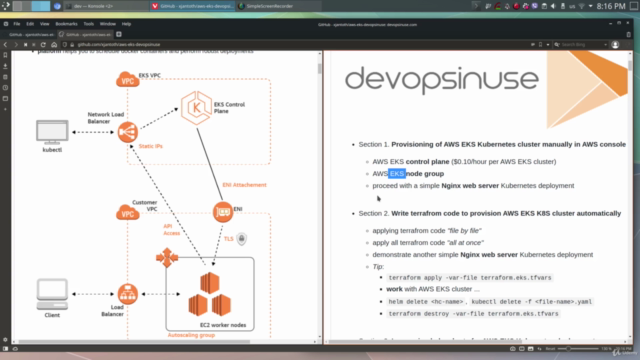The width and height of the screenshot is (640, 360).
Task: Use the right pane vertical scrollbar
Action: [x=630, y=65]
